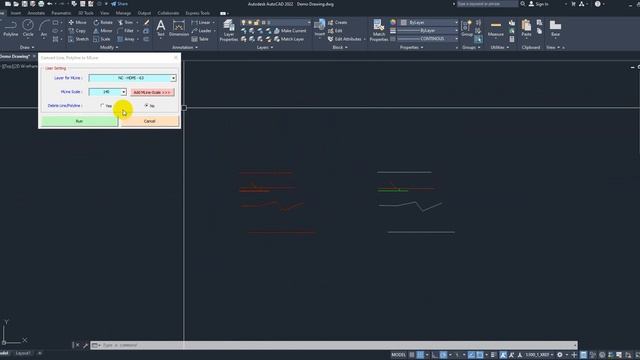The image size is (640, 360).
Task: Click the Cancel button in dialog
Action: click(149, 121)
